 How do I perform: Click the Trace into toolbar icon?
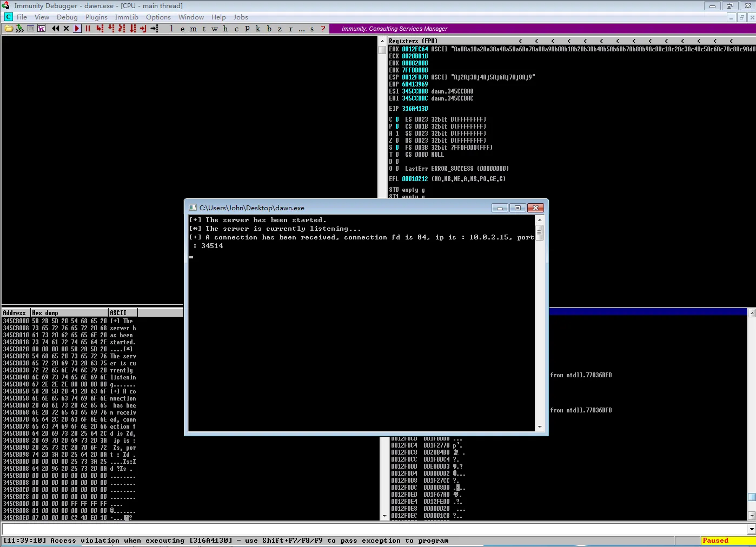pyautogui.click(x=122, y=29)
